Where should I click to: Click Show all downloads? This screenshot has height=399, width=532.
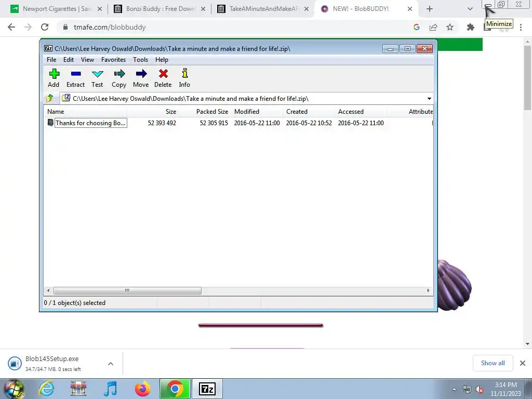(493, 363)
